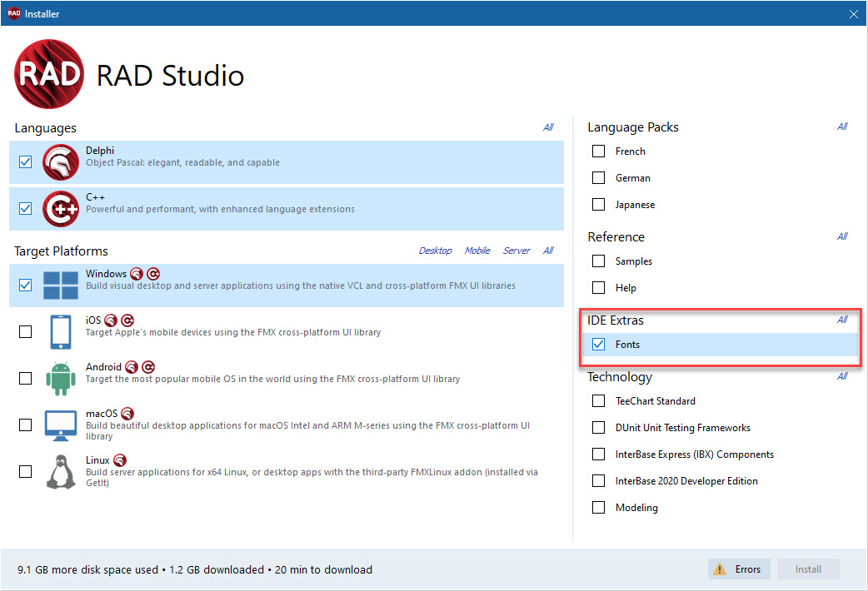The height and width of the screenshot is (591, 868).
Task: Click the iOS phone icon
Action: coord(61,332)
